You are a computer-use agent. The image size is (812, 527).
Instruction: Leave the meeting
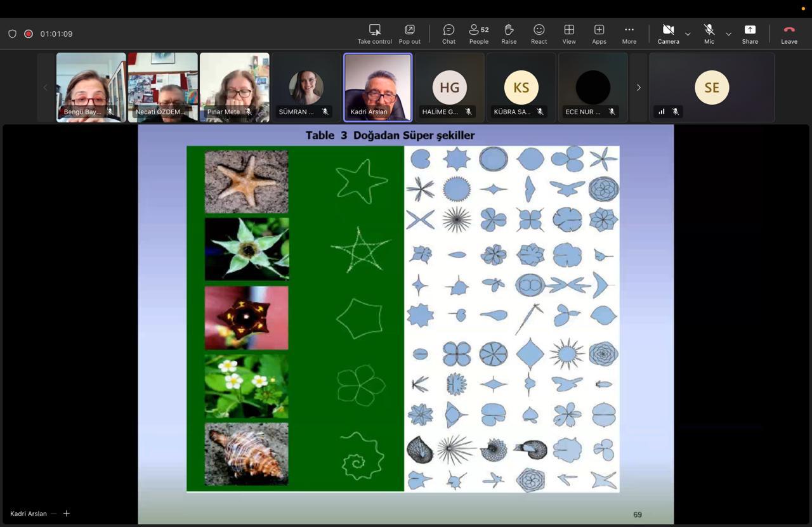click(x=789, y=34)
